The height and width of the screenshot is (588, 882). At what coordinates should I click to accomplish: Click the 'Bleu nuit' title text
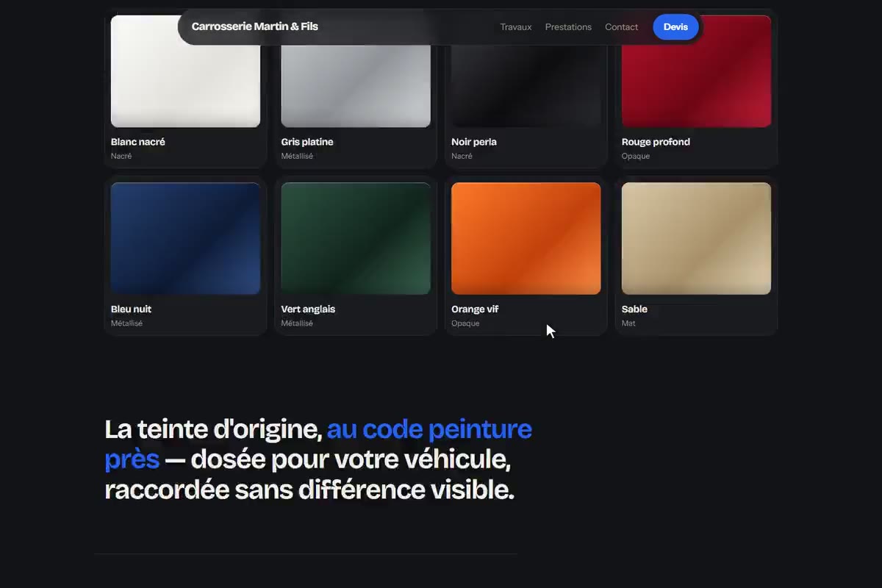(x=132, y=309)
